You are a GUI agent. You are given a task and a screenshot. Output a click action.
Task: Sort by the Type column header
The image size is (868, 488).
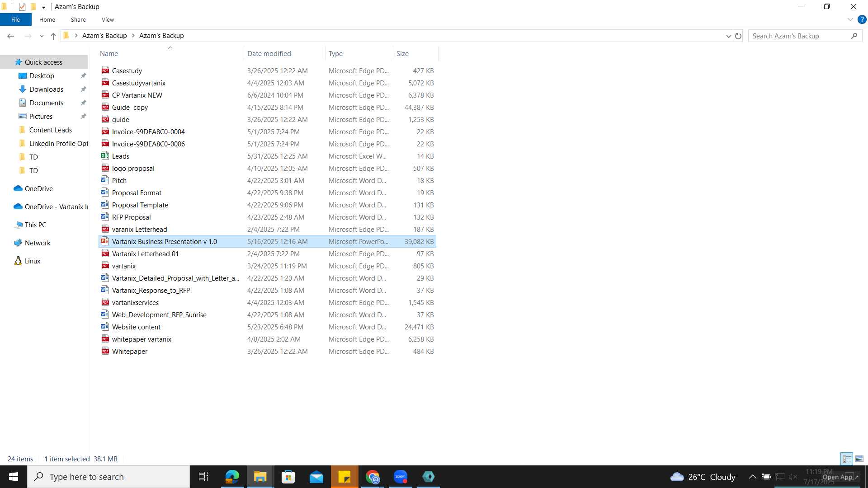pos(359,53)
